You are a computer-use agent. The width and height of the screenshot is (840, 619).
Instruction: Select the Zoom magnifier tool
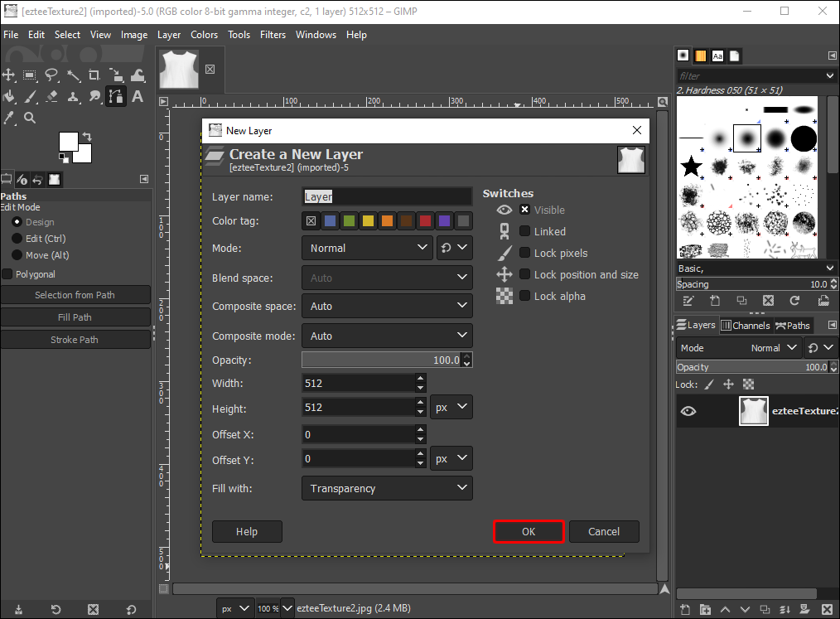pyautogui.click(x=30, y=118)
